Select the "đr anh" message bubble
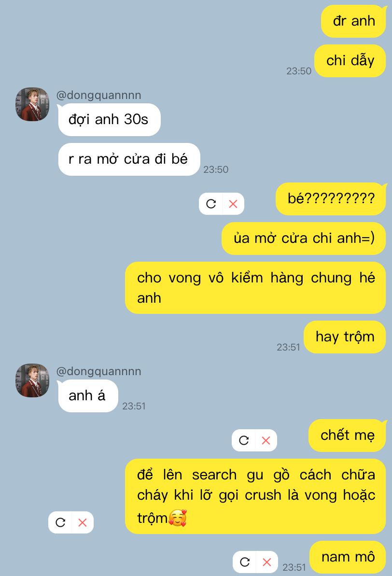The height and width of the screenshot is (576, 392). (x=354, y=21)
